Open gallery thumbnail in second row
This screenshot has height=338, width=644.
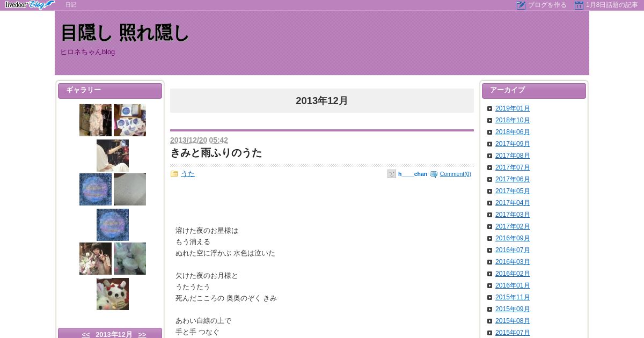pyautogui.click(x=113, y=156)
